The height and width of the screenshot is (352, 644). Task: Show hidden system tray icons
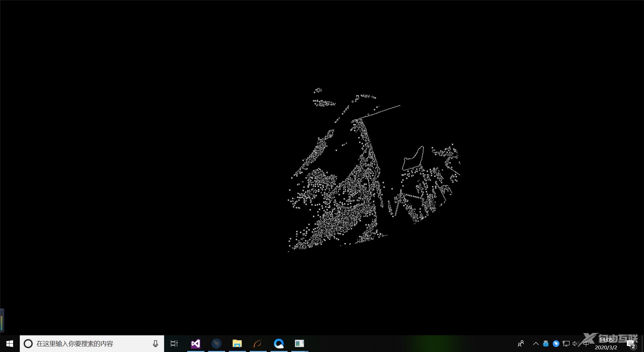pyautogui.click(x=536, y=344)
